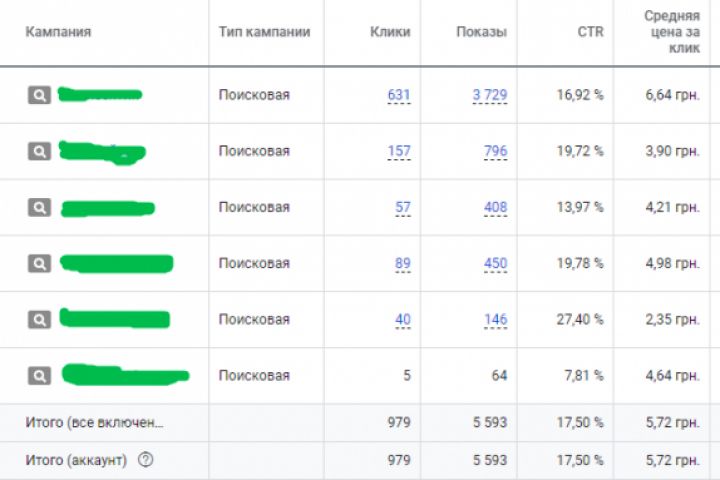This screenshot has height=480, width=720.
Task: Open the 631 clicks link
Action: (399, 95)
